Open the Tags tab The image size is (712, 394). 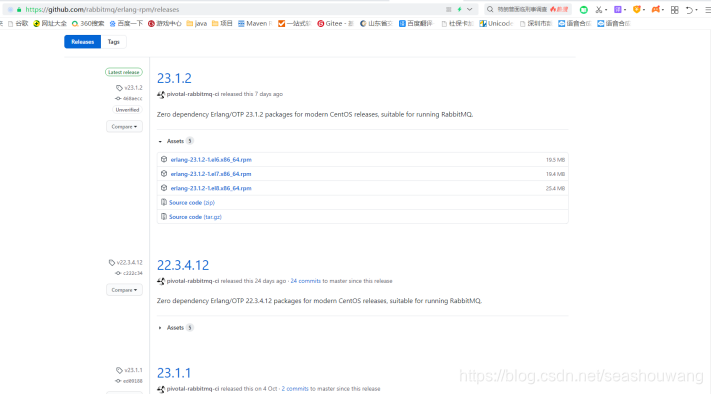point(114,42)
